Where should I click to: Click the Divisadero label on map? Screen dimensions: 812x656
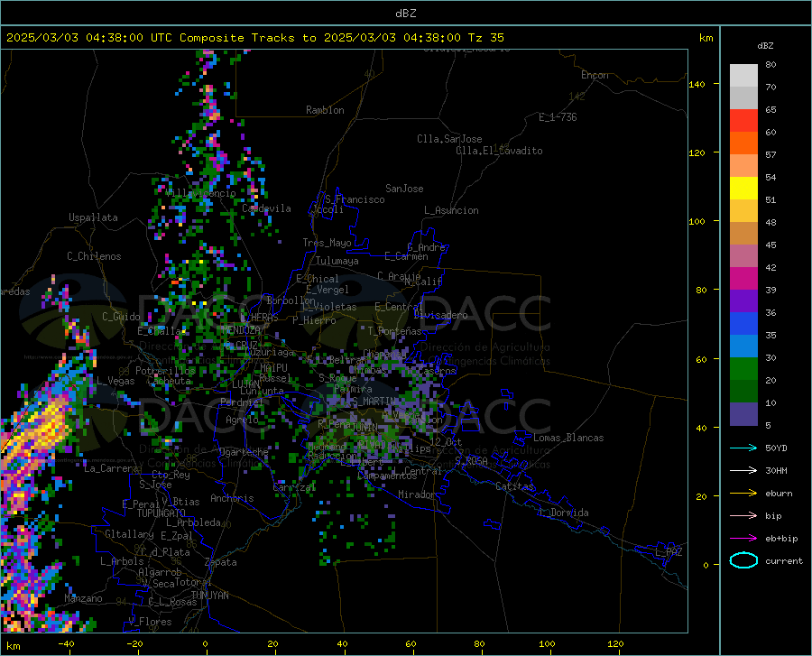[x=440, y=315]
